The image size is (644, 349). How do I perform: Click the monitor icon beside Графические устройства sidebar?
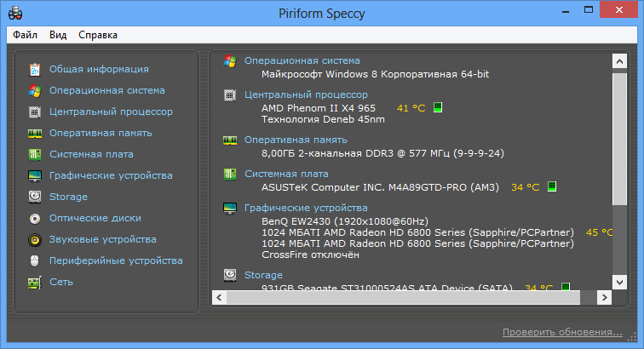pyautogui.click(x=35, y=175)
